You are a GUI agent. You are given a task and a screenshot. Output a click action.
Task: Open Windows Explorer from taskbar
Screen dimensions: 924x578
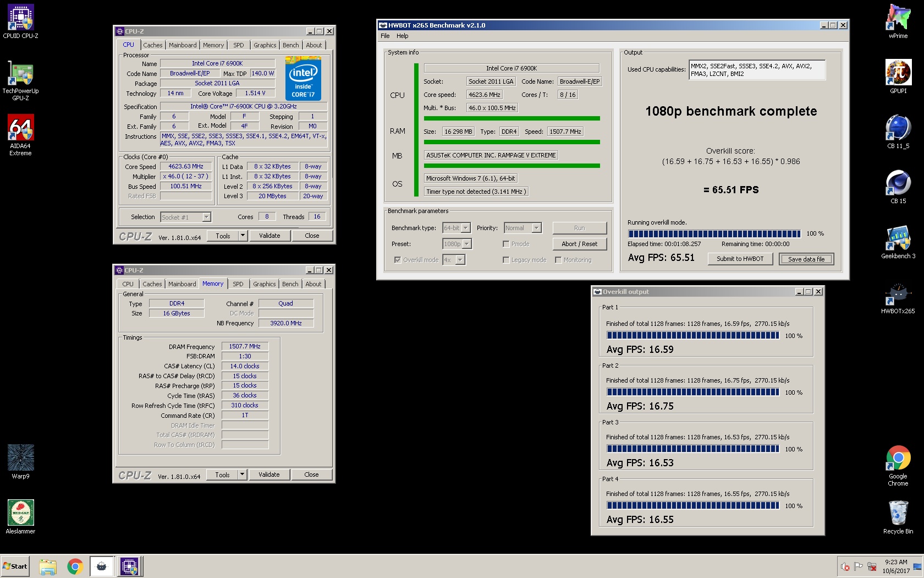click(48, 566)
